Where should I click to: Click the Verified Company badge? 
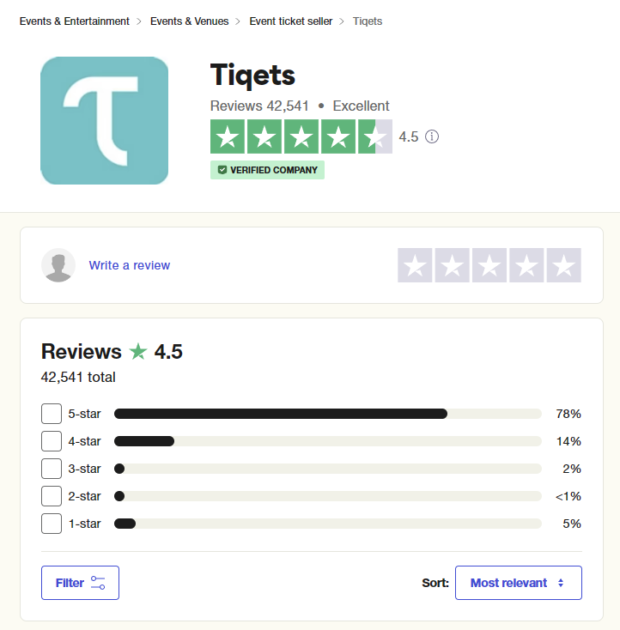pos(267,170)
